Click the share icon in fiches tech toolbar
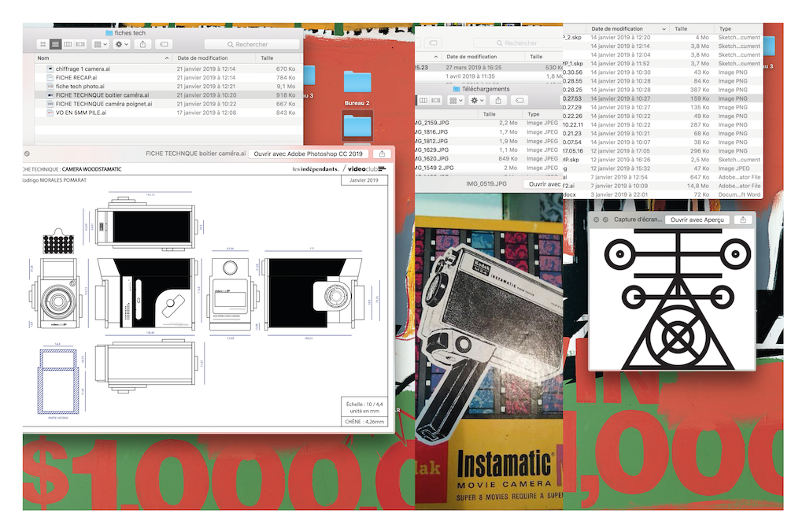The width and height of the screenshot is (806, 532). 143,44
